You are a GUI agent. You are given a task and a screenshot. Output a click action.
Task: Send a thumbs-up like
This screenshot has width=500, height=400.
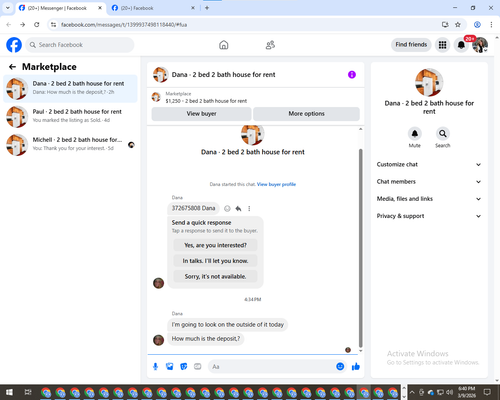[x=356, y=367]
